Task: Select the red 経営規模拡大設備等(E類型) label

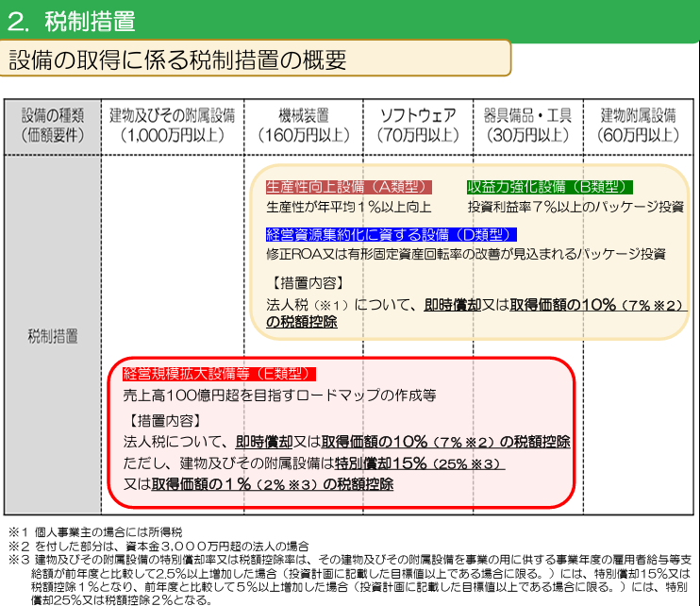Action: [218, 374]
